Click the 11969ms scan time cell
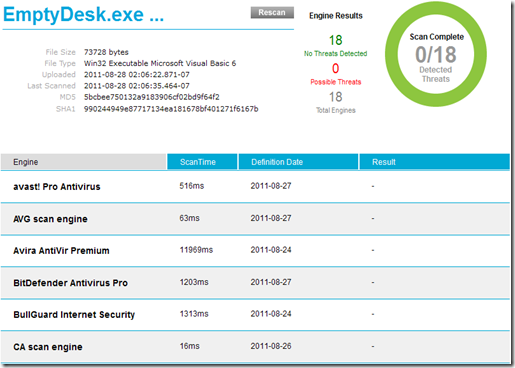The image size is (515, 368). click(196, 250)
